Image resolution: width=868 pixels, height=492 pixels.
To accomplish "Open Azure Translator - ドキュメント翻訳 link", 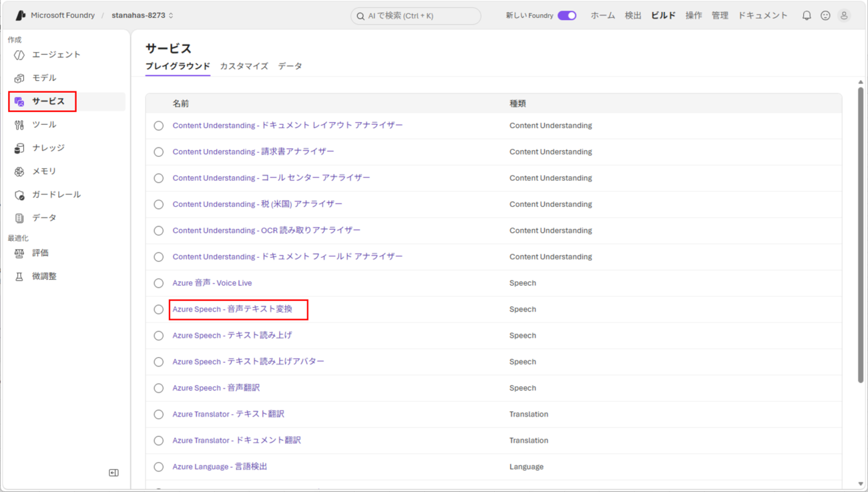I will point(236,440).
